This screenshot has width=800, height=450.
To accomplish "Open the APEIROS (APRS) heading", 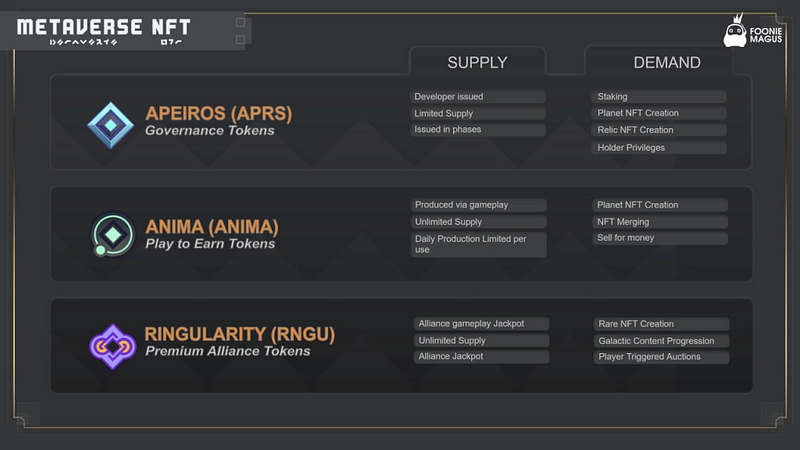I will [x=218, y=113].
